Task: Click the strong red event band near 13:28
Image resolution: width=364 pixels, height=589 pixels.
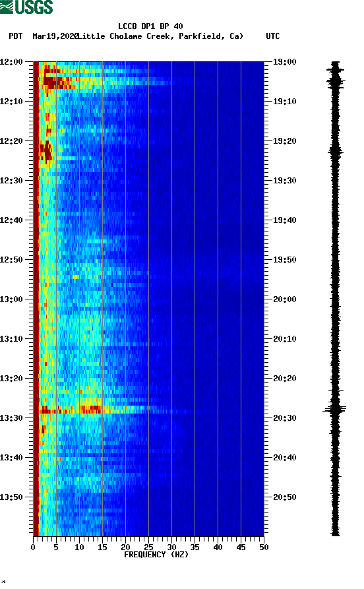Action: 75,410
